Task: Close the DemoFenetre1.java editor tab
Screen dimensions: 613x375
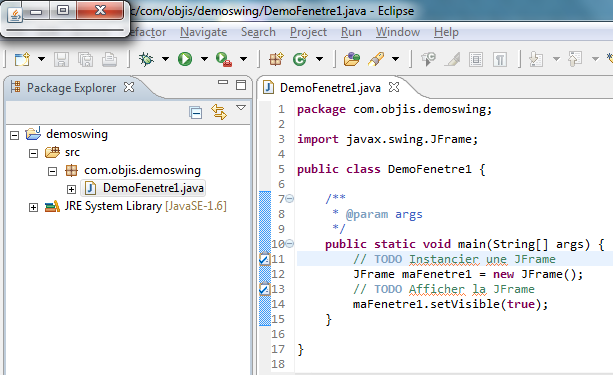Action: point(394,87)
